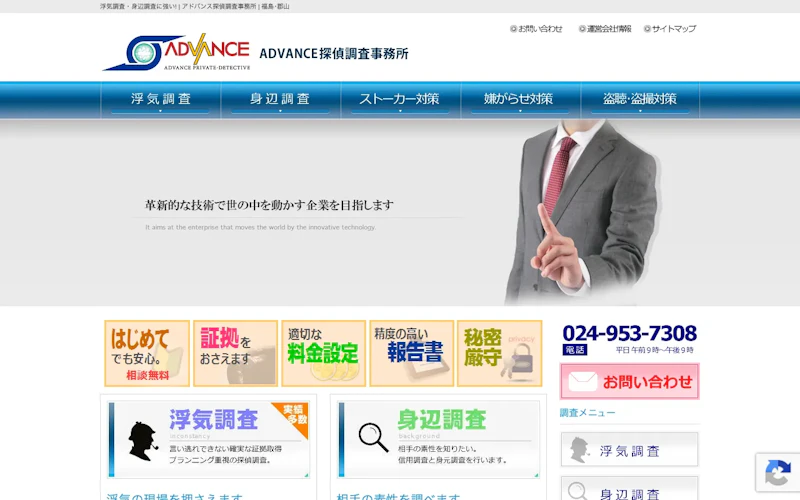Click the hero slogan 革新的な技術で世の中を動かす
This screenshot has width=800, height=500.
(269, 205)
